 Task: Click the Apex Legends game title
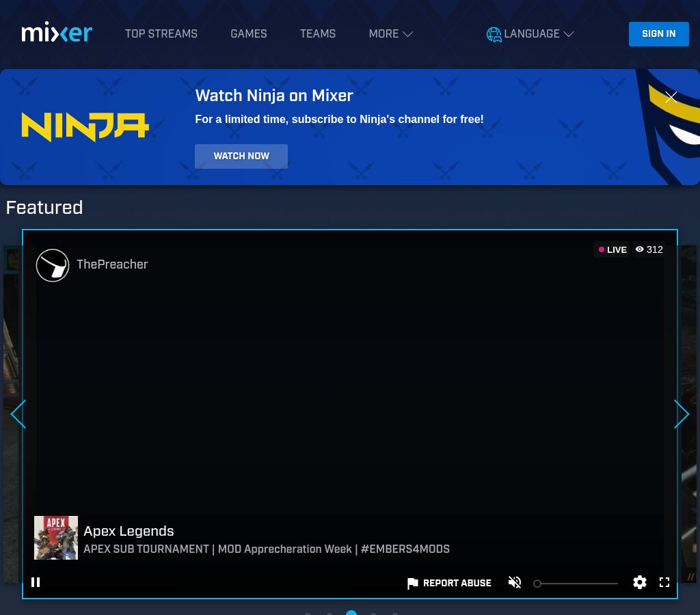point(129,531)
